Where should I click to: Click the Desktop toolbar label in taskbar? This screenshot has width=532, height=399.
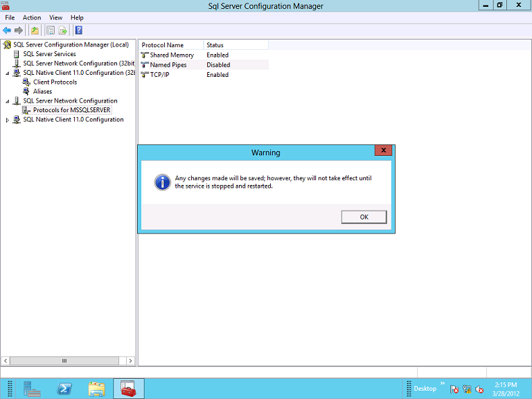tap(425, 389)
